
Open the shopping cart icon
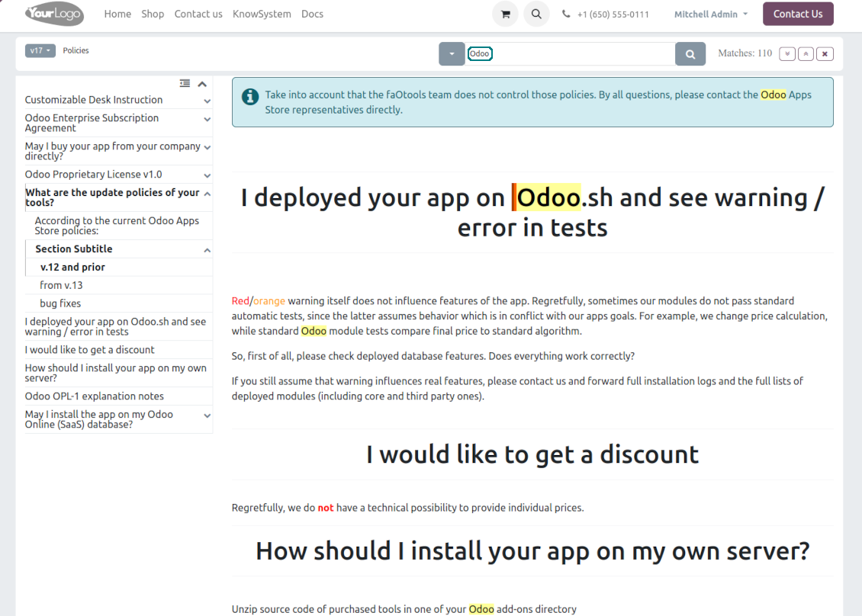point(505,14)
